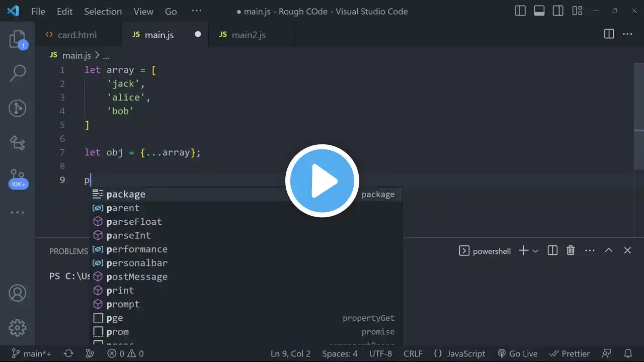Choose the parseInt suggestion
The height and width of the screenshot is (362, 644).
pos(246,235)
